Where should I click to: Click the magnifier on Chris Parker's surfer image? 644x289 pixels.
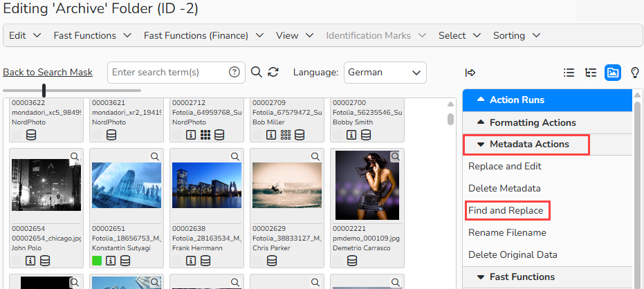[315, 156]
